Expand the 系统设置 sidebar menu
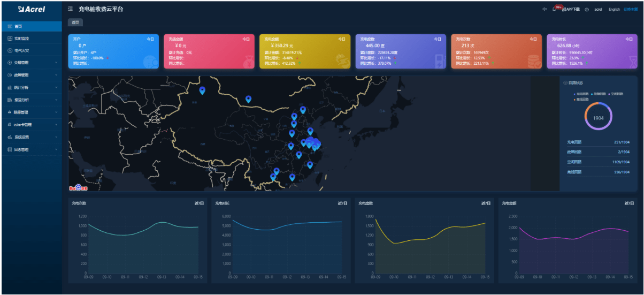Viewport: 644px width, 295px height. point(31,137)
